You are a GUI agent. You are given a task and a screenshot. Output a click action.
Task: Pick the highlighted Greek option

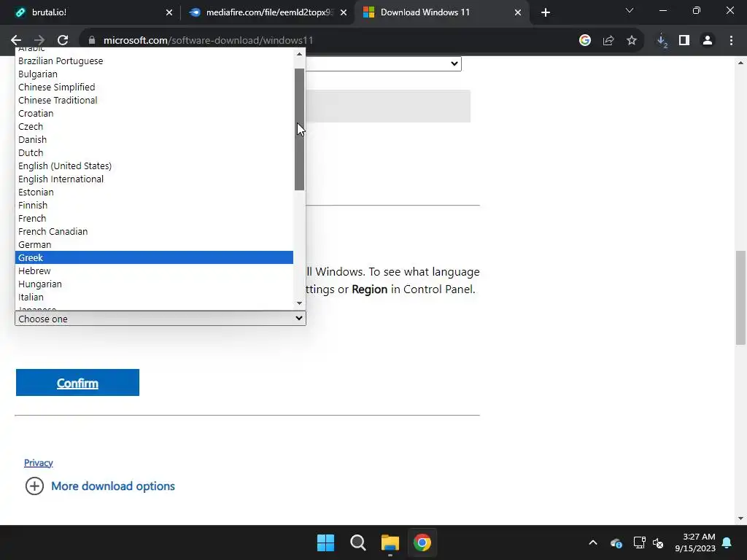tap(154, 257)
